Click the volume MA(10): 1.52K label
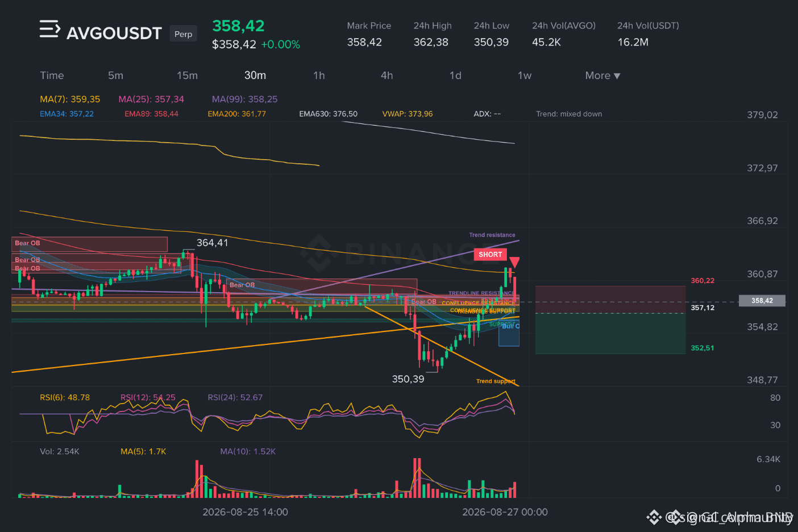This screenshot has height=532, width=798. [x=248, y=451]
